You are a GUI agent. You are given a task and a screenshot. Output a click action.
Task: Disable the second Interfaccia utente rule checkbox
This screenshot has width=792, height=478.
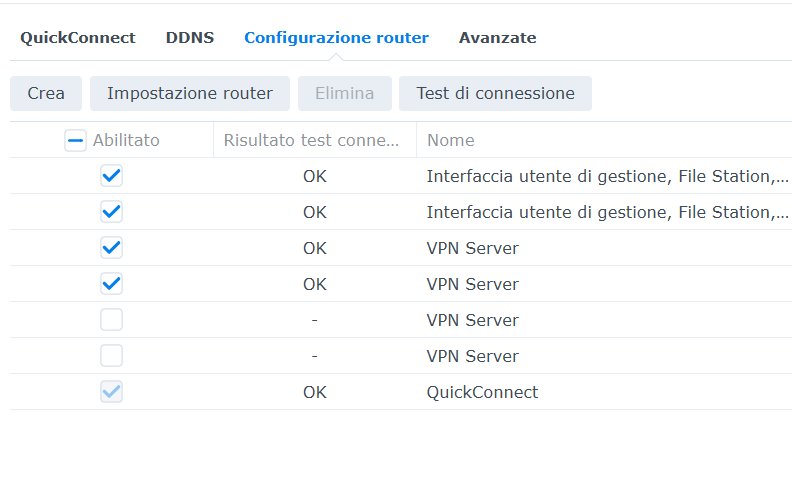point(112,212)
